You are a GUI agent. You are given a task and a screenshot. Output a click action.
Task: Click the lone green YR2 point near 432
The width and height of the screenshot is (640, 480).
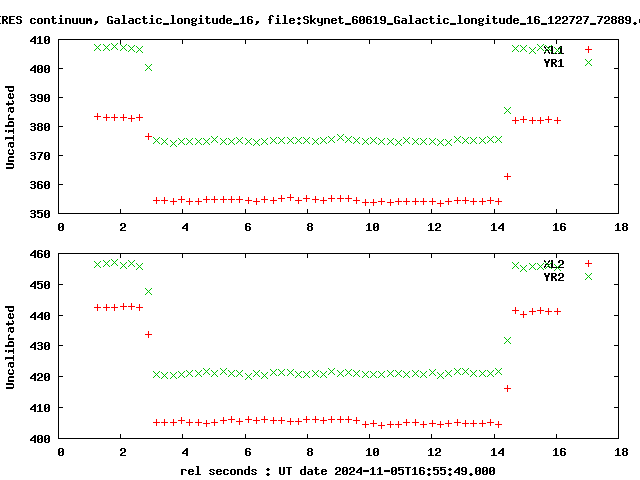(x=507, y=340)
